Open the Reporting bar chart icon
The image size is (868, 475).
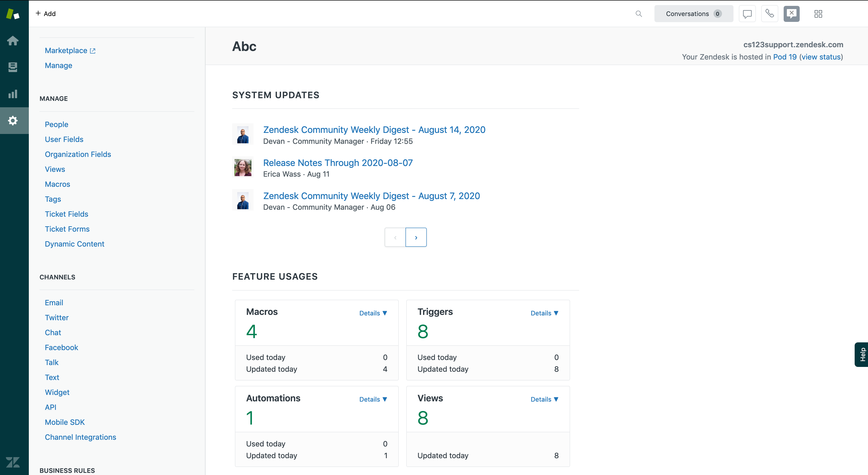coord(13,94)
